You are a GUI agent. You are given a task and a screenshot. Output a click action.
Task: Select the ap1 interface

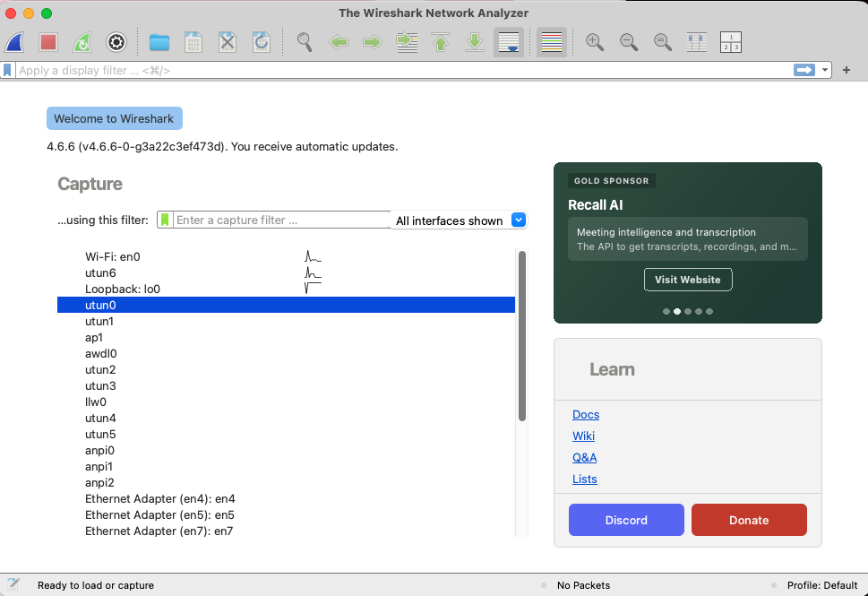(x=286, y=337)
